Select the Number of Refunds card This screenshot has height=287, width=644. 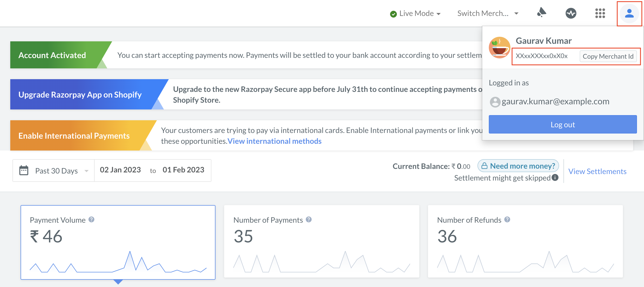tap(525, 241)
